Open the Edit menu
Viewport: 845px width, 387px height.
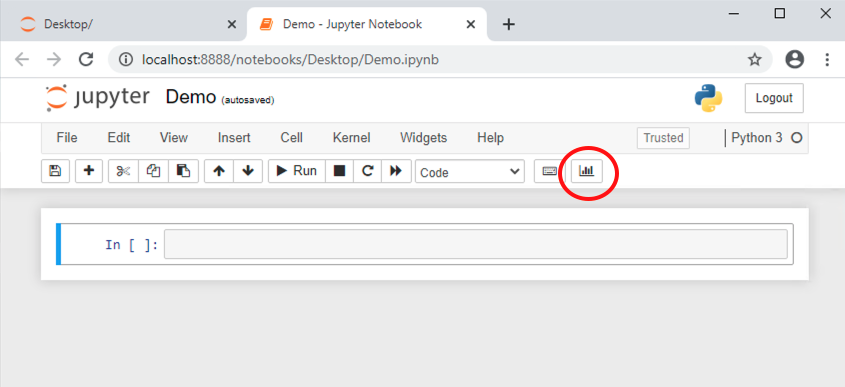pos(119,138)
